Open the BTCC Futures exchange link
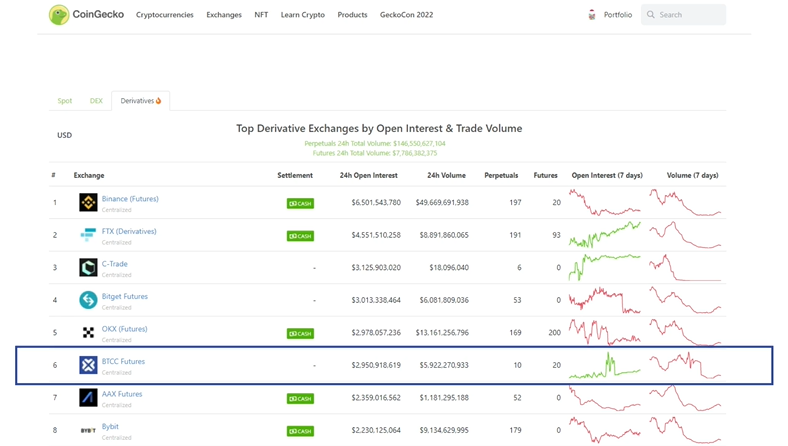788x446 pixels. [123, 361]
